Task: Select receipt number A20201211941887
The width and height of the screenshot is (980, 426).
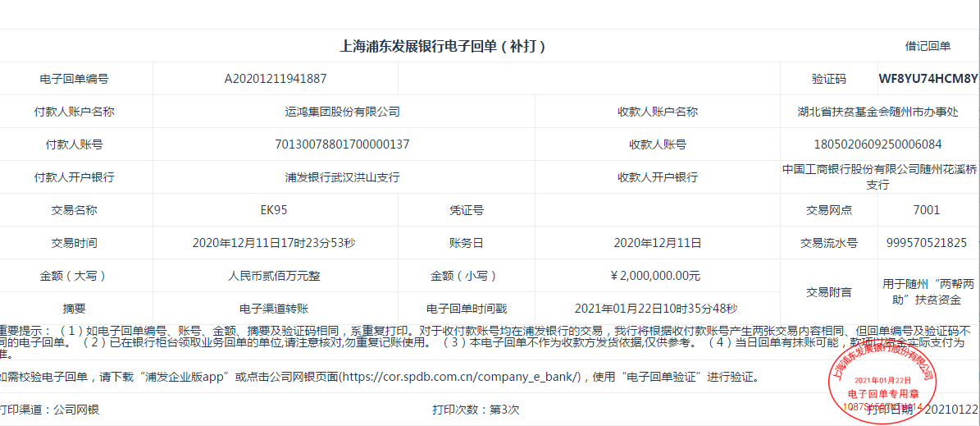Action: pyautogui.click(x=276, y=79)
